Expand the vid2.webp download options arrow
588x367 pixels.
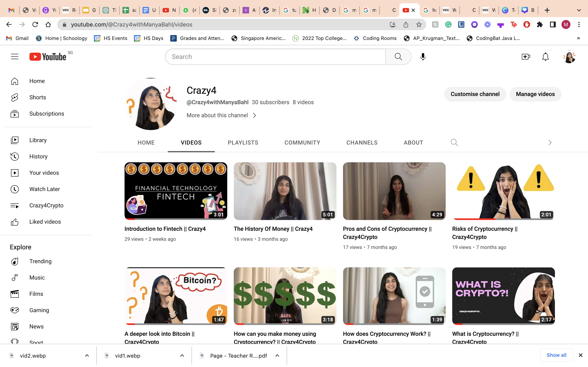(x=87, y=356)
